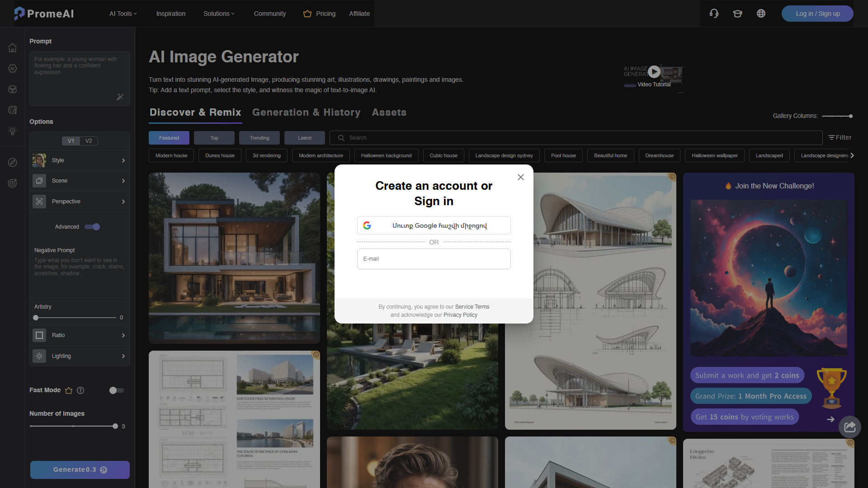Viewport: 868px width, 488px height.
Task: Turn on Fast Mode
Action: coord(116,390)
